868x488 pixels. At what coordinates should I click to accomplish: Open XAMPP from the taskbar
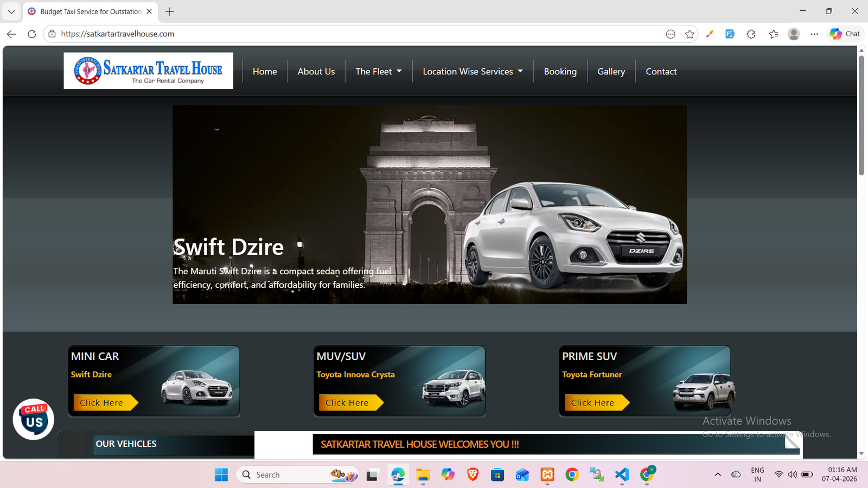tap(547, 474)
